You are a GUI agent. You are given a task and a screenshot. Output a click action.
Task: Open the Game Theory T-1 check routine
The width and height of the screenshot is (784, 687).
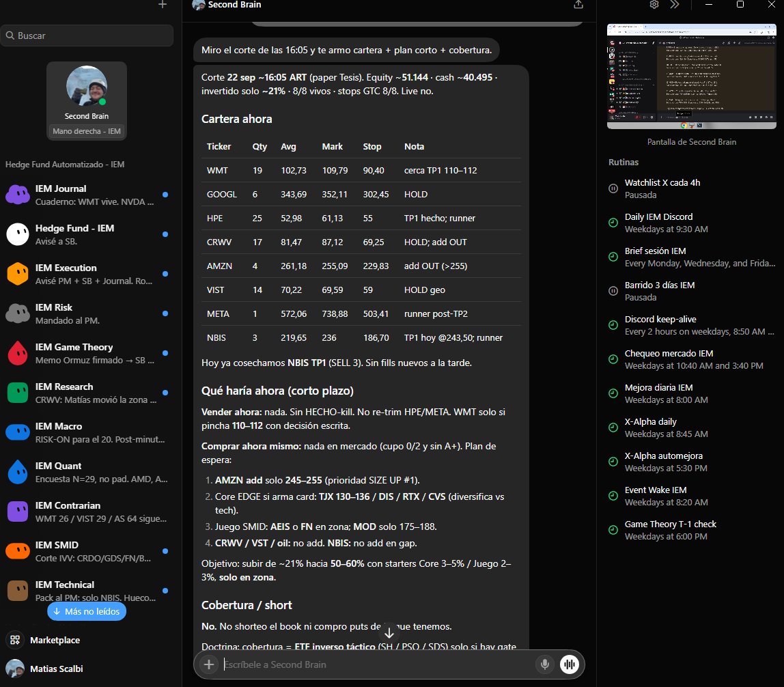click(x=692, y=530)
